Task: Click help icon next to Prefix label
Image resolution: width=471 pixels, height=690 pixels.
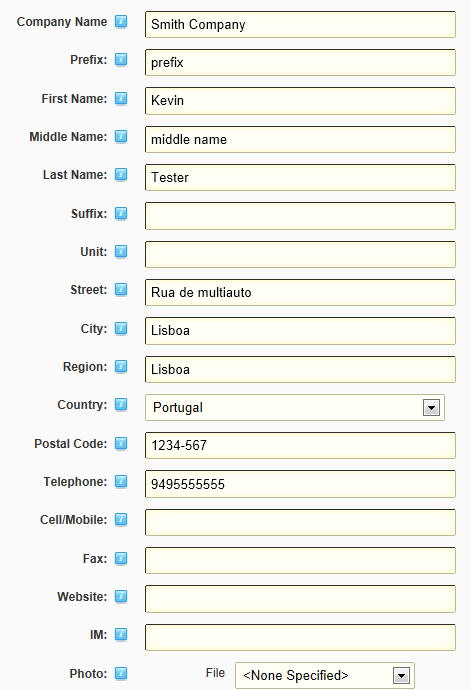Action: (121, 59)
